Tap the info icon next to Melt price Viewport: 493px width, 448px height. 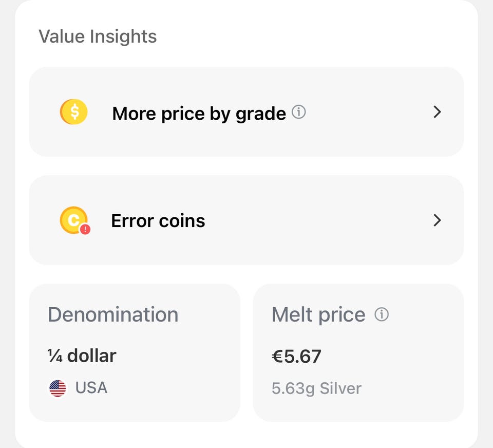click(382, 314)
